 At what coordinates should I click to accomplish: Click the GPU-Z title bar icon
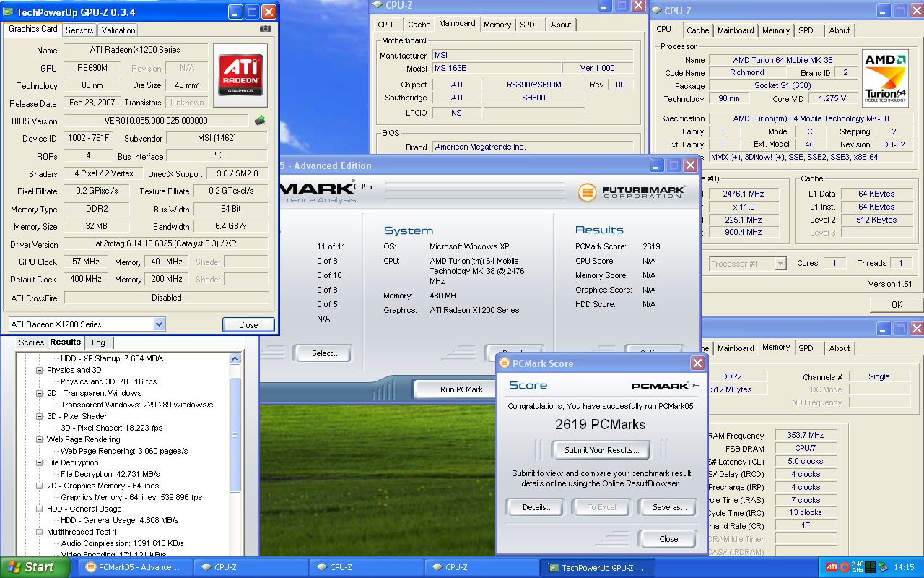9,12
